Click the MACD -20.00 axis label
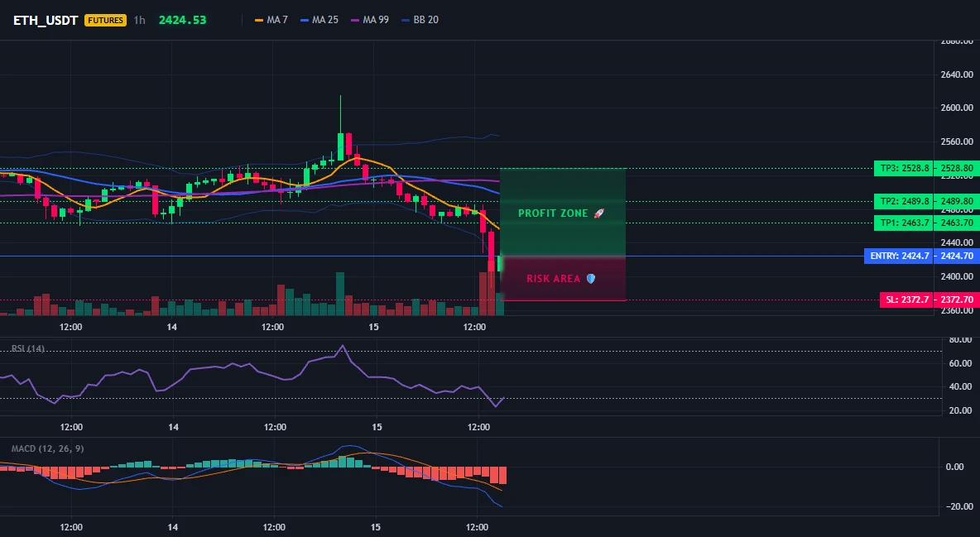This screenshot has width=980, height=537. click(960, 507)
